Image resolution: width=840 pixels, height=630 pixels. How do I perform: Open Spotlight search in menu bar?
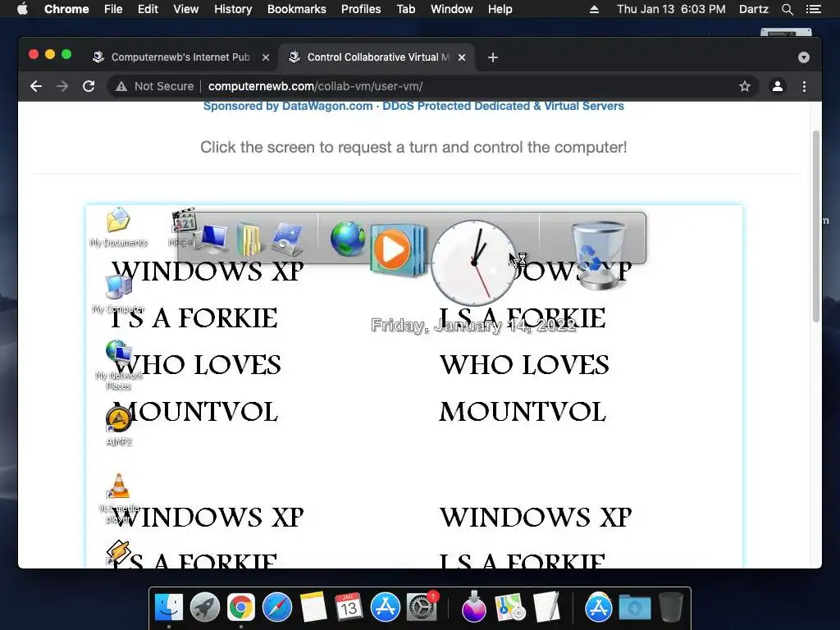787,9
